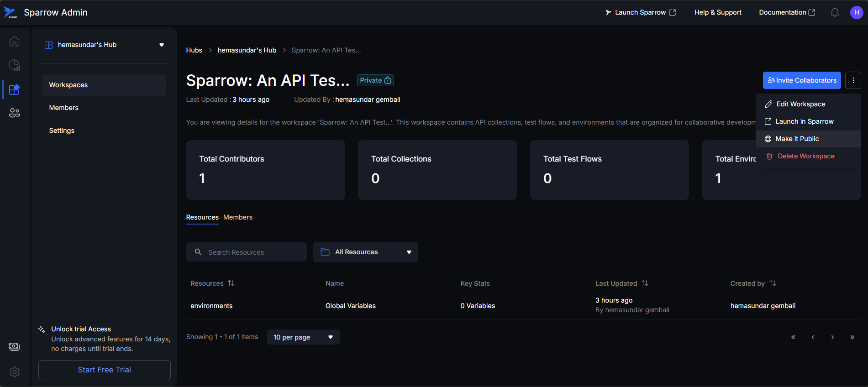868x387 pixels.
Task: Open the three-dot more options button
Action: tap(853, 80)
